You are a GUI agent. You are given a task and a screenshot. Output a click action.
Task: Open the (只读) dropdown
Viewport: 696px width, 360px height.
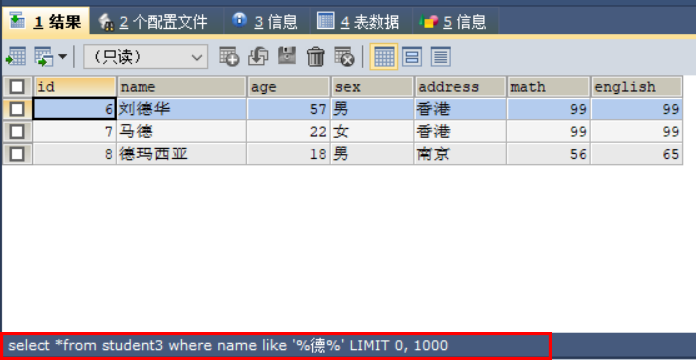146,57
